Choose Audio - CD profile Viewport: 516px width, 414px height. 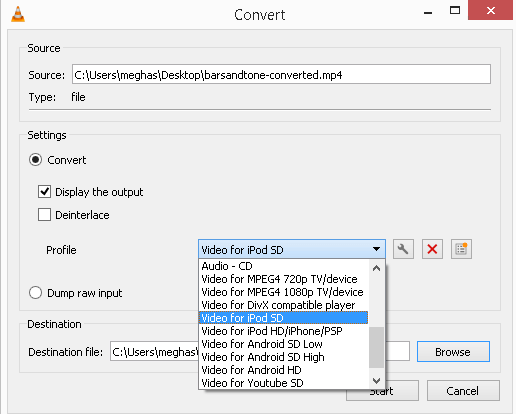[284, 266]
